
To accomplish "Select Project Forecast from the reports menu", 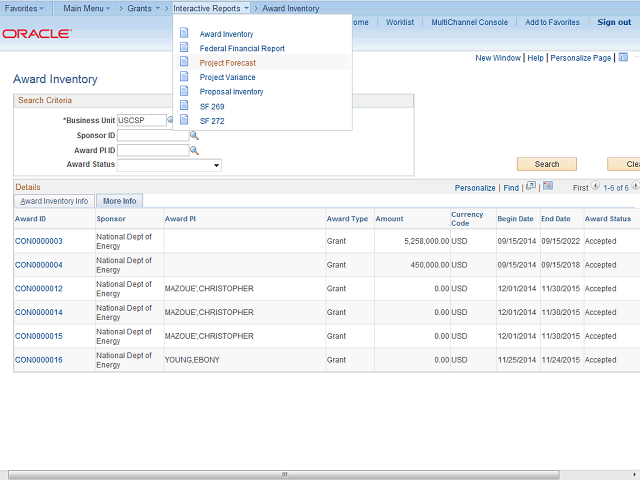I will click(228, 63).
